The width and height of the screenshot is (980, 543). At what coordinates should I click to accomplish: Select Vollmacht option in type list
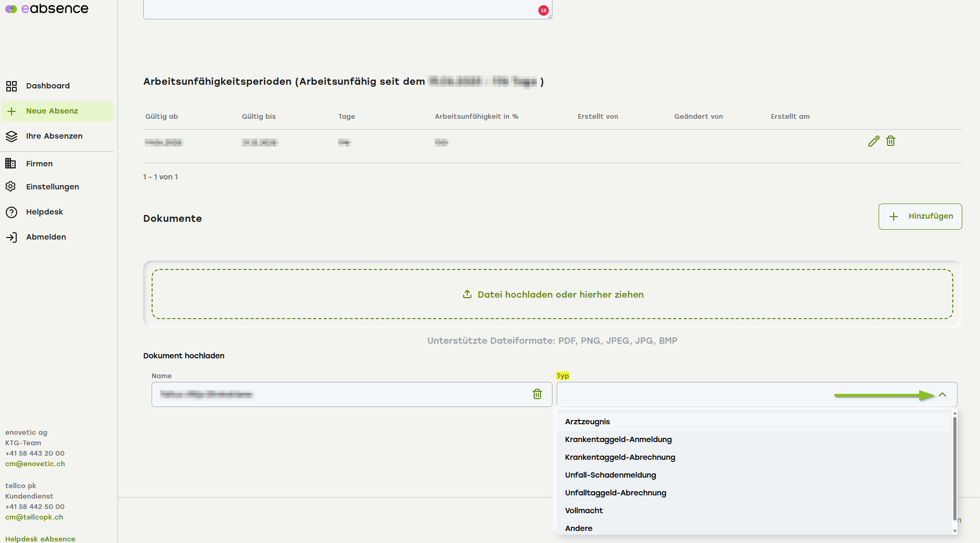click(584, 511)
